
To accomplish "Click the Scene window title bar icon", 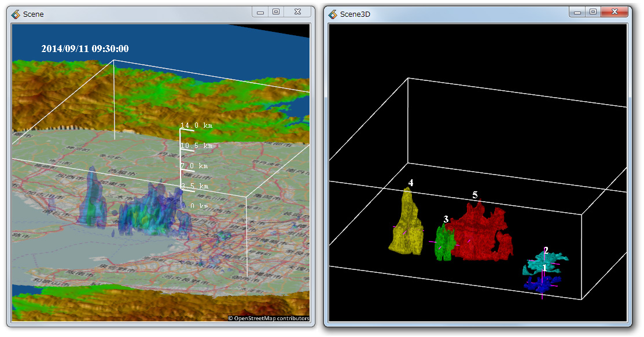I will coord(16,14).
